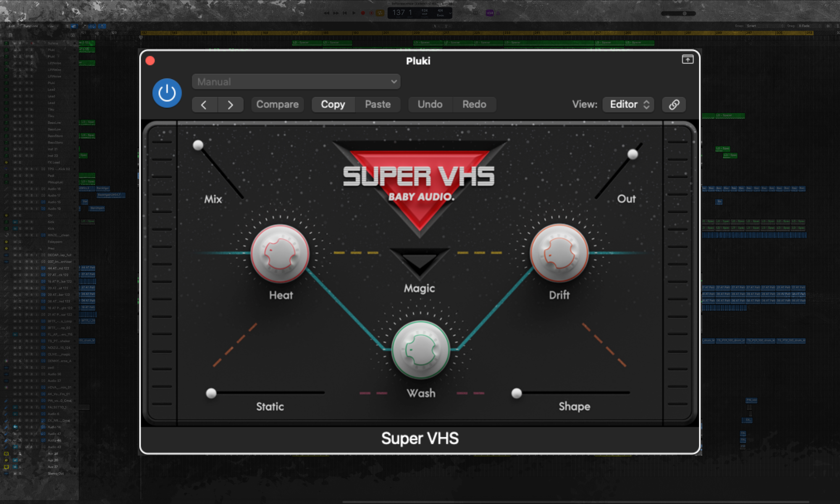Load the next preset with right arrow
This screenshot has width=840, height=504.
[x=230, y=105]
